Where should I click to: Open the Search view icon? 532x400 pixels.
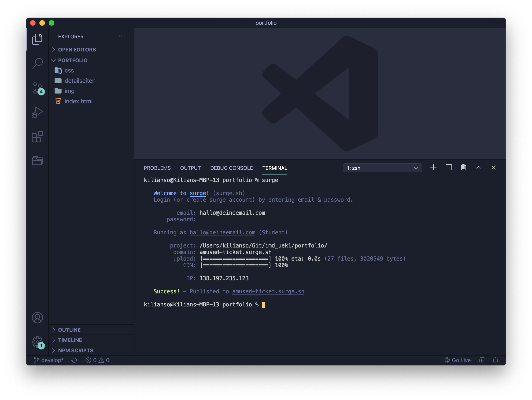[x=37, y=63]
